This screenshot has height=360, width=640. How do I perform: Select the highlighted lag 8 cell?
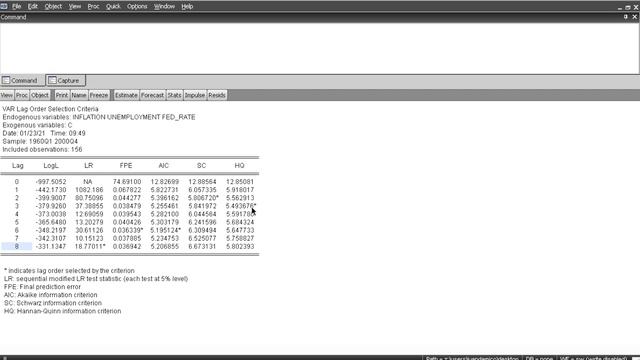point(17,247)
